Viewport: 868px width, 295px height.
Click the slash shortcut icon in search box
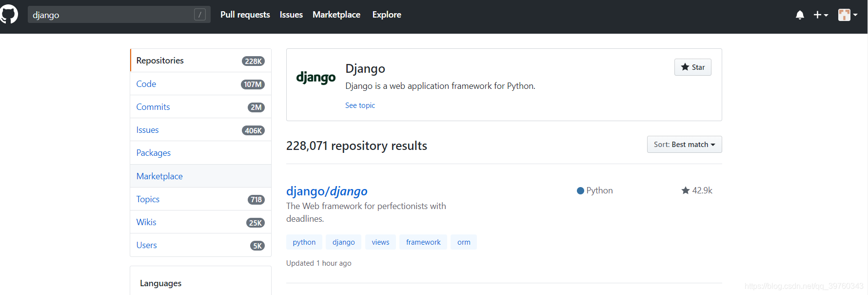[200, 15]
